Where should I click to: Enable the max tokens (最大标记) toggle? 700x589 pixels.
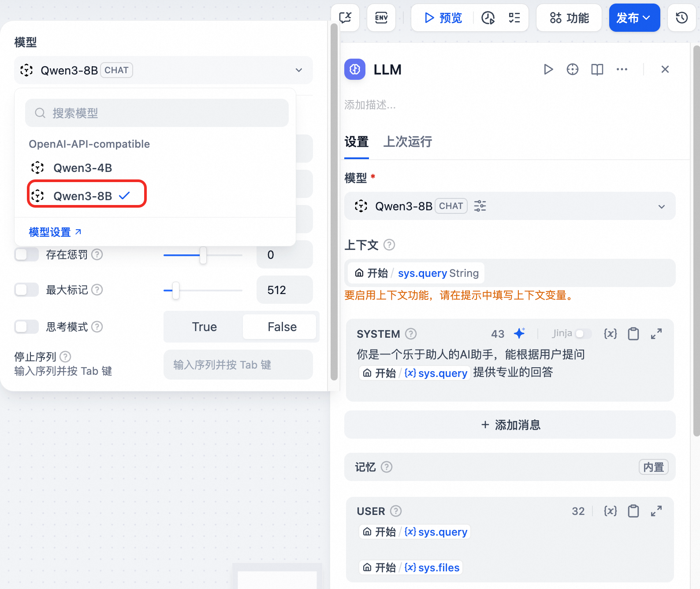coord(26,290)
